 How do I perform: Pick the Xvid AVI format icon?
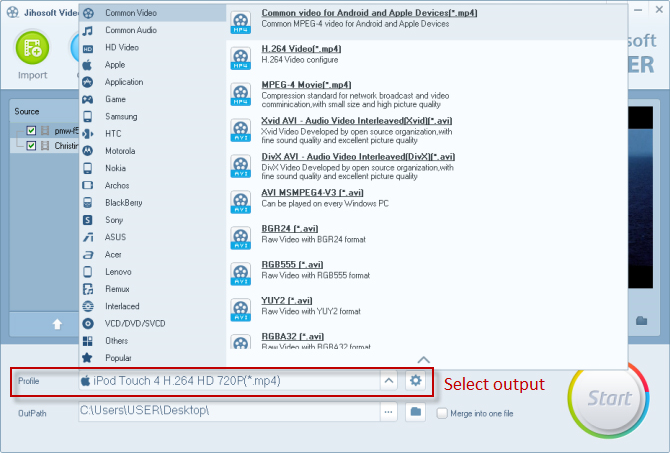coord(241,130)
